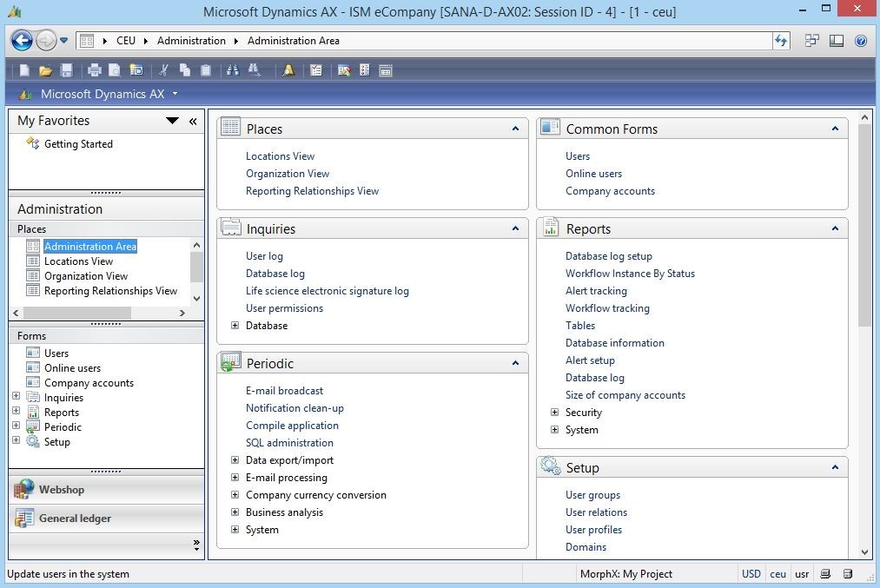The width and height of the screenshot is (880, 588).
Task: Click the Print preview toolbar icon
Action: [x=115, y=70]
